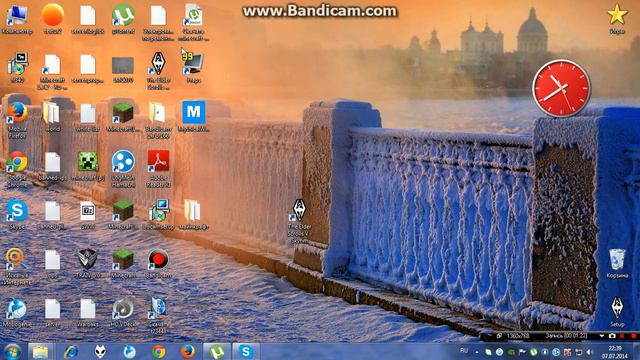Click the 1366x768 resolution text
This screenshot has height=360, width=640.
(x=518, y=336)
